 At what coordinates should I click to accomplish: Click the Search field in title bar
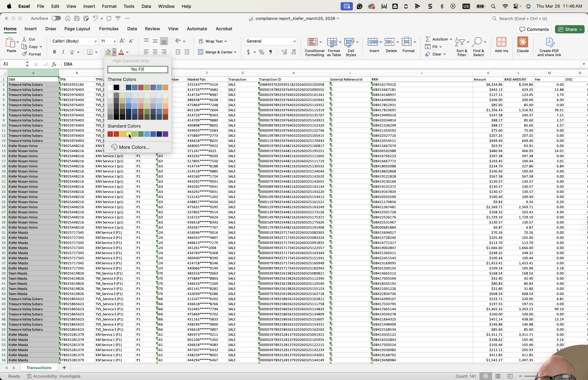coord(537,19)
